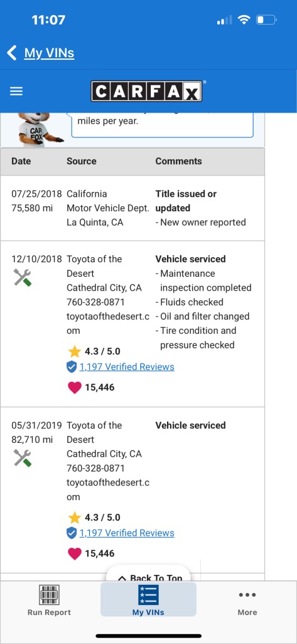Tap the Car Fox mascot image
Image resolution: width=297 pixels, height=644 pixels.
coord(36,130)
